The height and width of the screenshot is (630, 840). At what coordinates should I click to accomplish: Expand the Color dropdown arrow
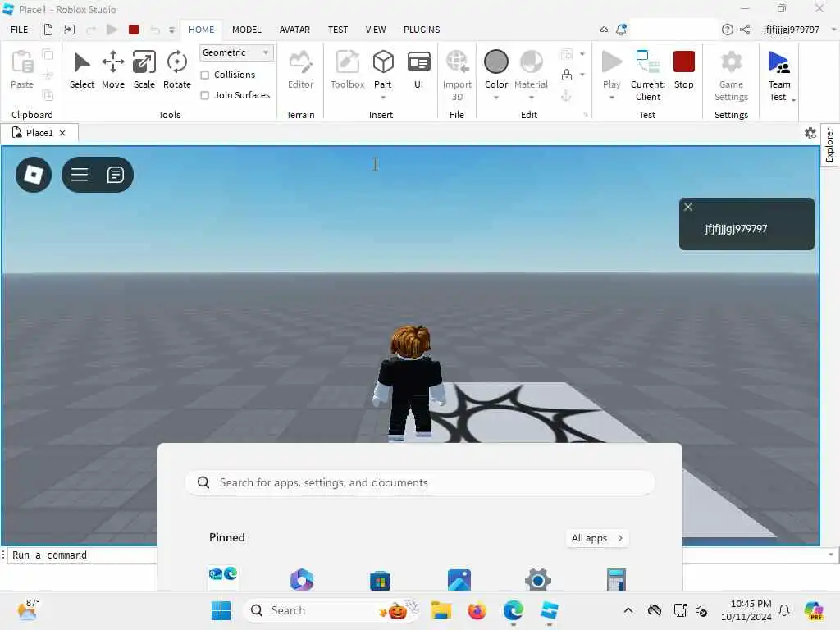pyautogui.click(x=496, y=98)
